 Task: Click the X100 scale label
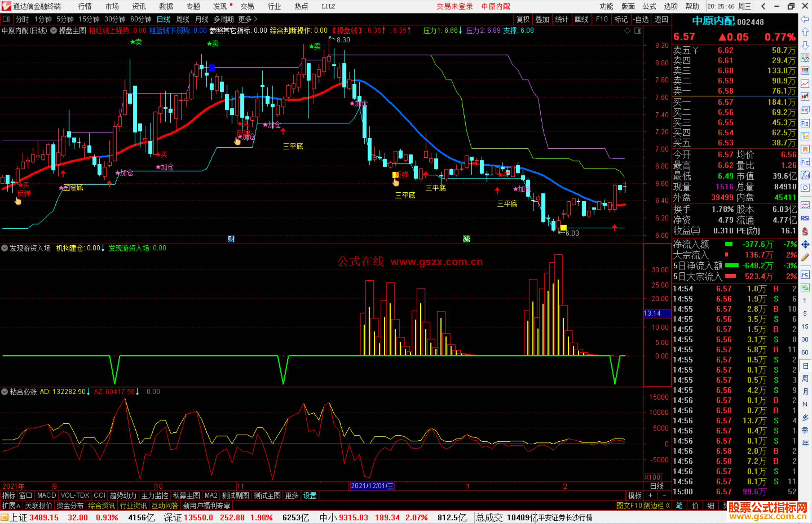653,477
